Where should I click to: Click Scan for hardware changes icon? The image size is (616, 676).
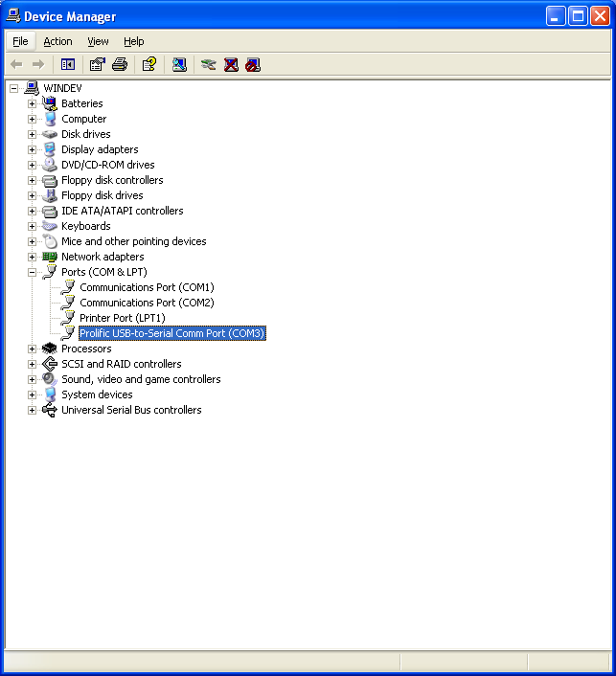point(179,65)
